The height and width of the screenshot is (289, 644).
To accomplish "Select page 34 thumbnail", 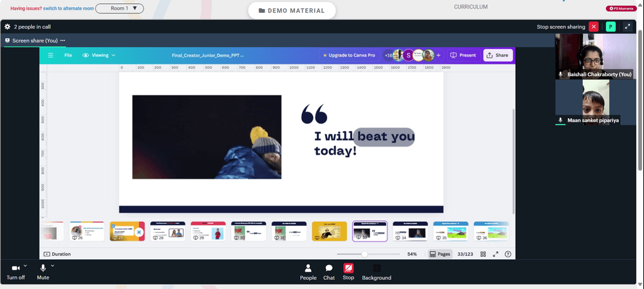I will point(410,231).
